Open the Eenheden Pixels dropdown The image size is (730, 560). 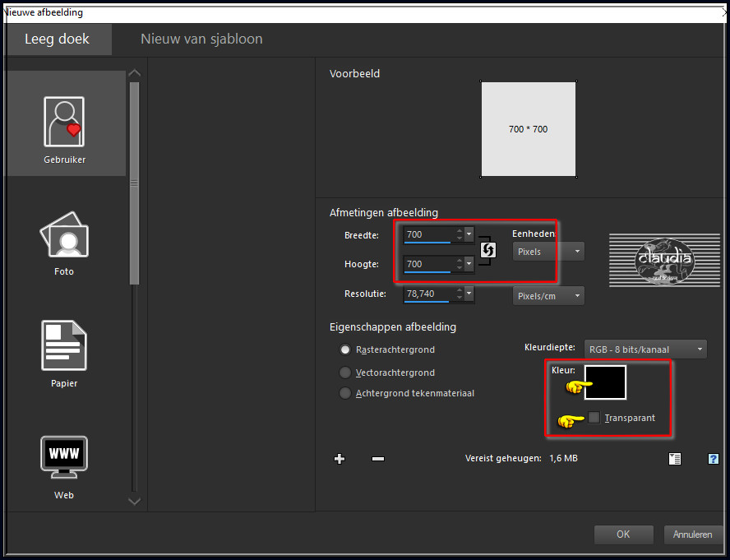click(x=548, y=252)
